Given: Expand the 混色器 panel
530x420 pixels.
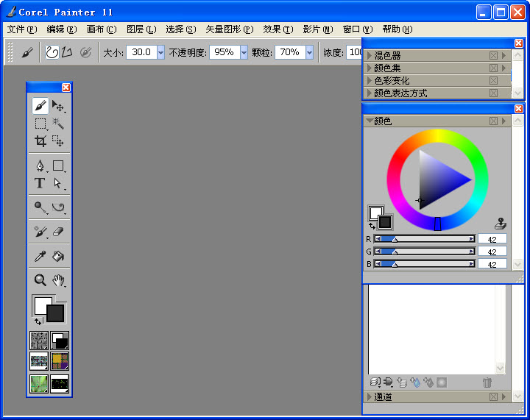Looking at the screenshot, I should [370, 55].
